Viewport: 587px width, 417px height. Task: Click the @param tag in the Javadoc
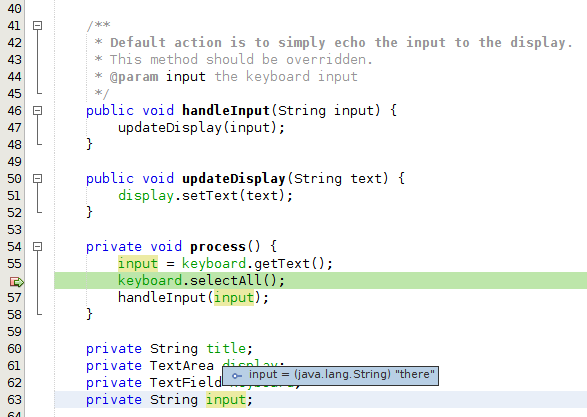click(134, 77)
